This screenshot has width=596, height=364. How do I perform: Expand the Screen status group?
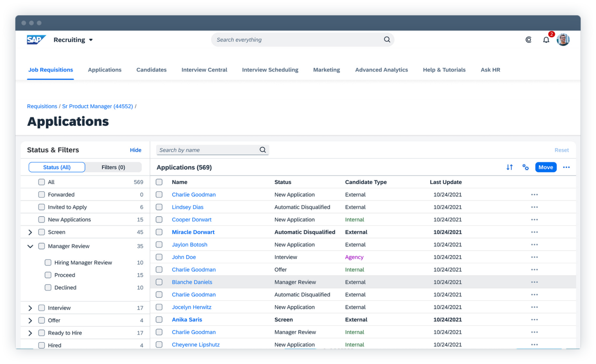coord(30,232)
